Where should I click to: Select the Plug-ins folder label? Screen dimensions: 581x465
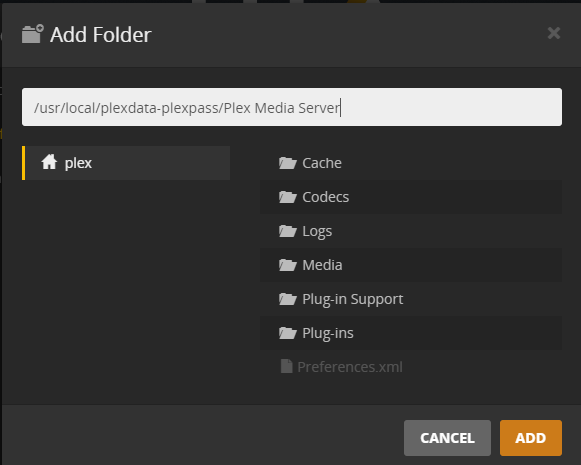click(x=328, y=333)
